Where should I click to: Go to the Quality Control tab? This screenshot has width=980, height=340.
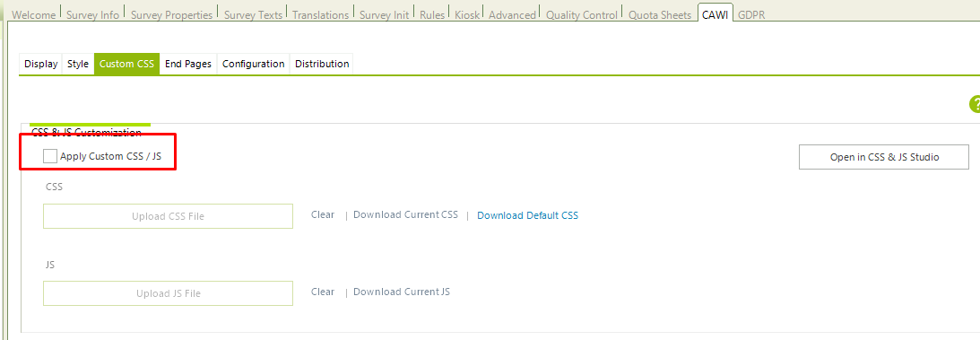[x=581, y=15]
